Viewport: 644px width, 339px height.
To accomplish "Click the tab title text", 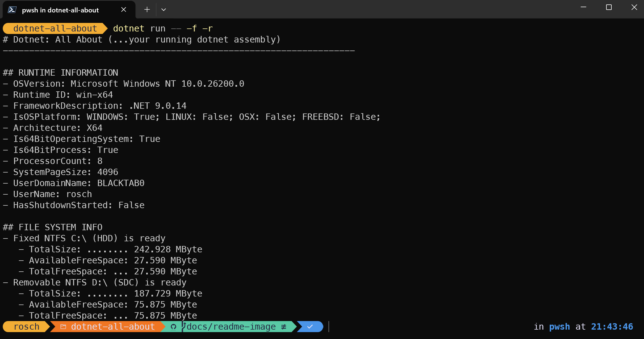I will (x=60, y=10).
